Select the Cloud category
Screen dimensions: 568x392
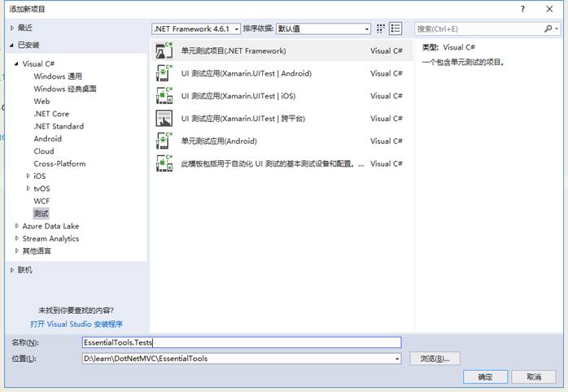[44, 151]
